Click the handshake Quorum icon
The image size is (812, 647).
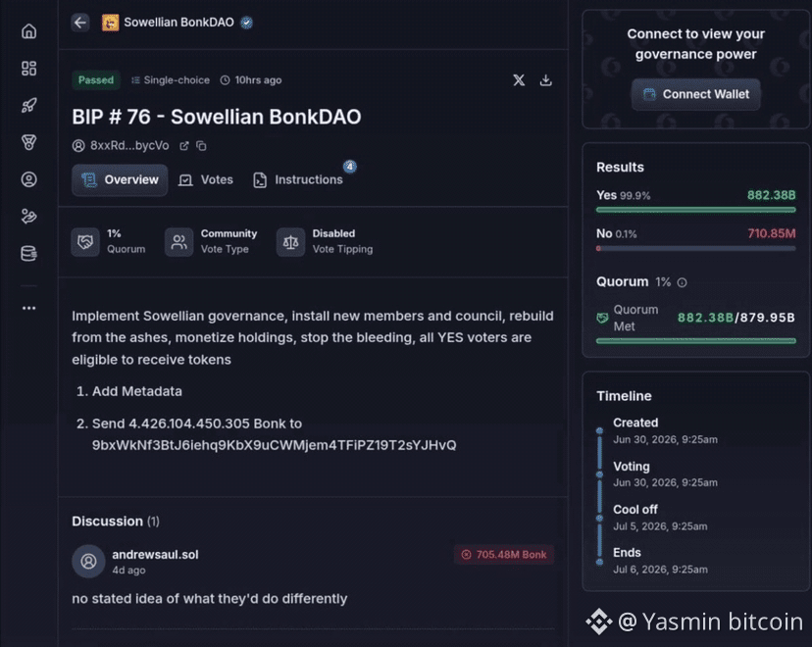(x=85, y=242)
